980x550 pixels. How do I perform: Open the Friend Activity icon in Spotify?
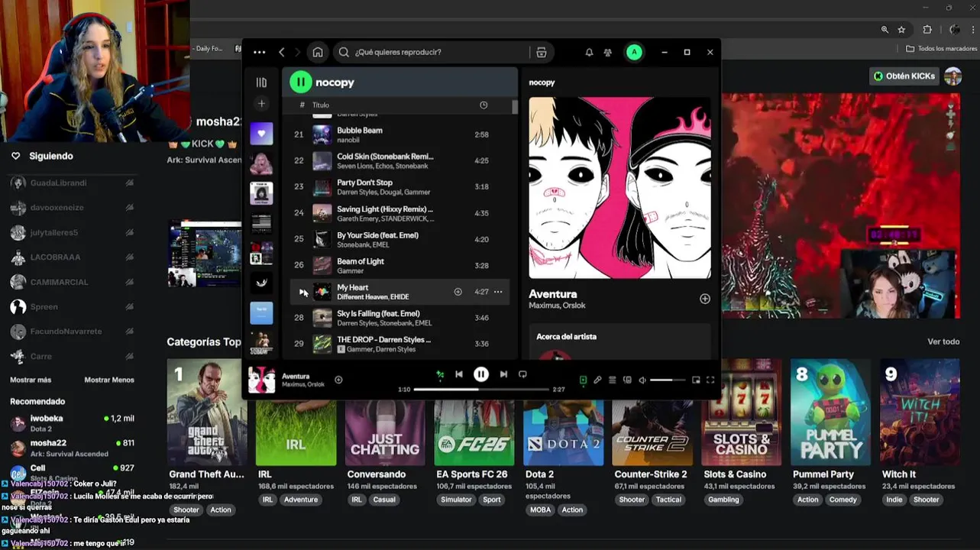[x=608, y=53]
